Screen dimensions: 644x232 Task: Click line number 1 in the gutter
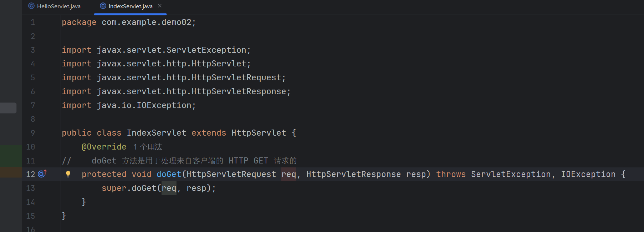click(33, 22)
